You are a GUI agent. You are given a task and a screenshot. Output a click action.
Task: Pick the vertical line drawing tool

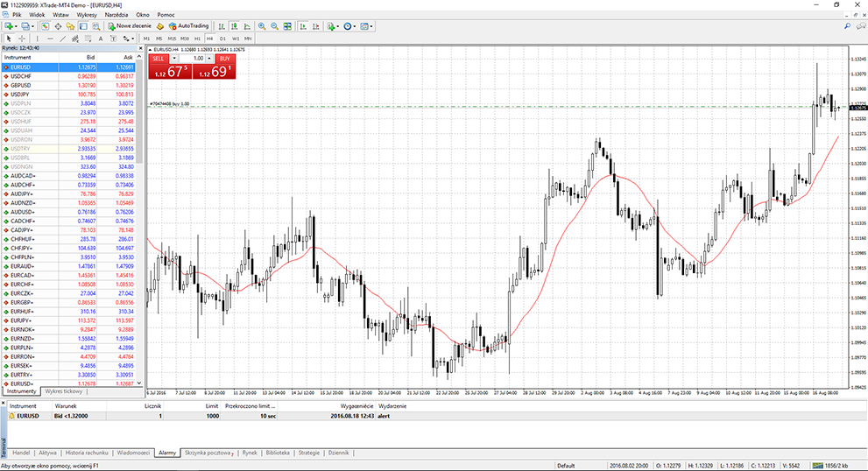pyautogui.click(x=37, y=39)
